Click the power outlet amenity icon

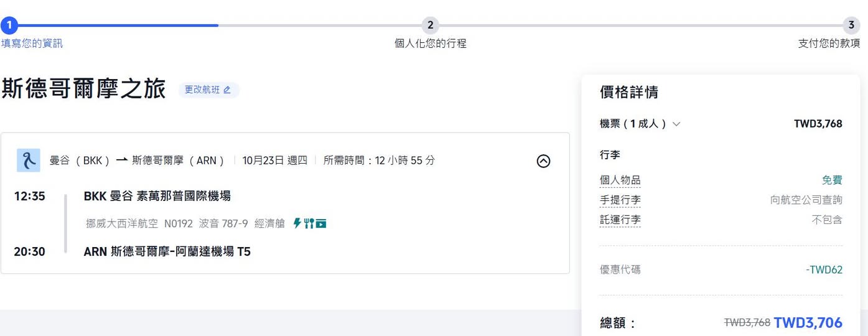pyautogui.click(x=297, y=223)
